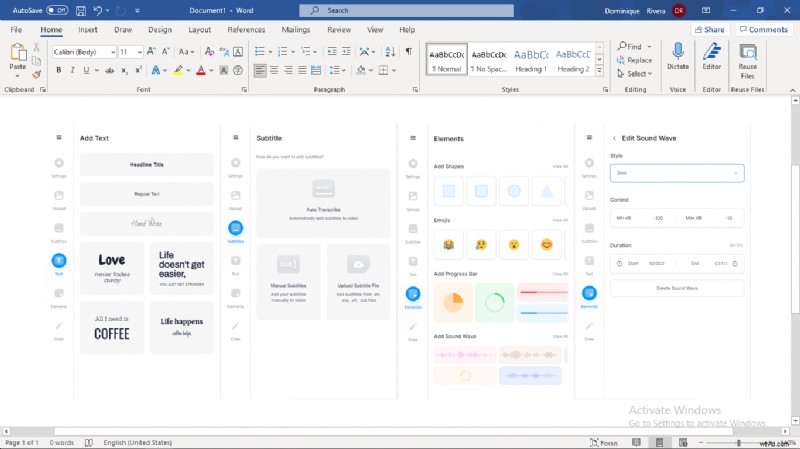Click the Share button
Screen dimensions: 800x449
coord(708,30)
